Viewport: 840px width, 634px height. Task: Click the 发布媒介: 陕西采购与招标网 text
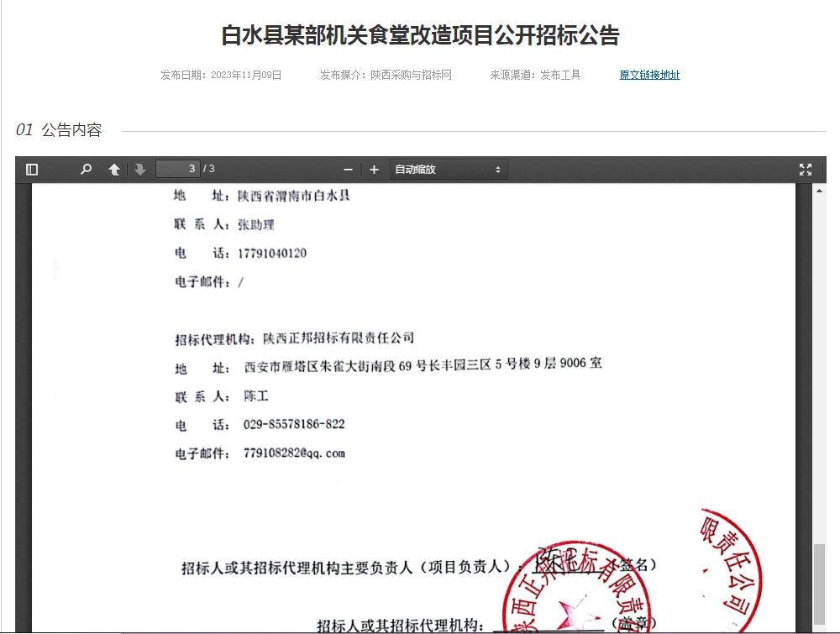click(x=386, y=75)
